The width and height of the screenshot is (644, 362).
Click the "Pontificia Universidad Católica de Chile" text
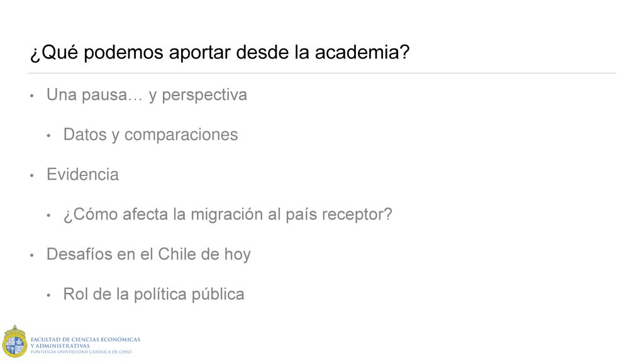point(81,352)
